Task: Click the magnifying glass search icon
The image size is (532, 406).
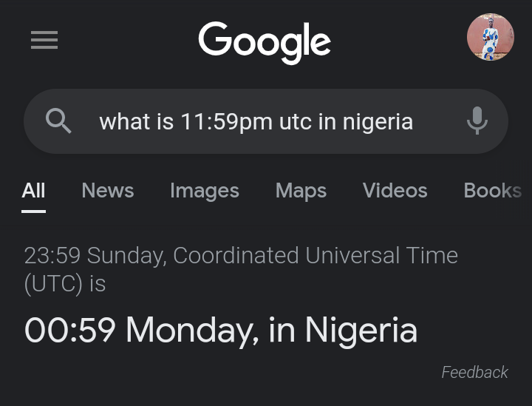Action: point(58,121)
